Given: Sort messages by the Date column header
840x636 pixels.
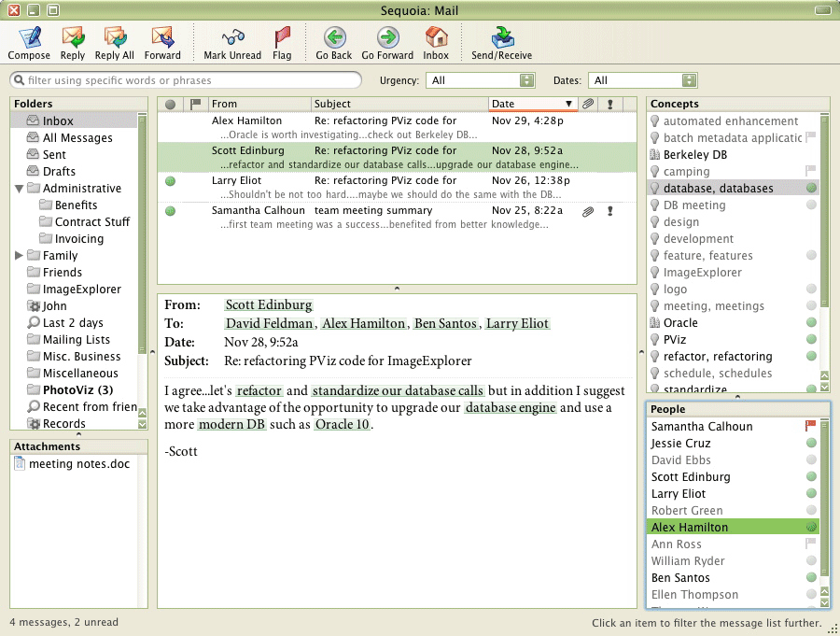Looking at the screenshot, I should [x=533, y=104].
